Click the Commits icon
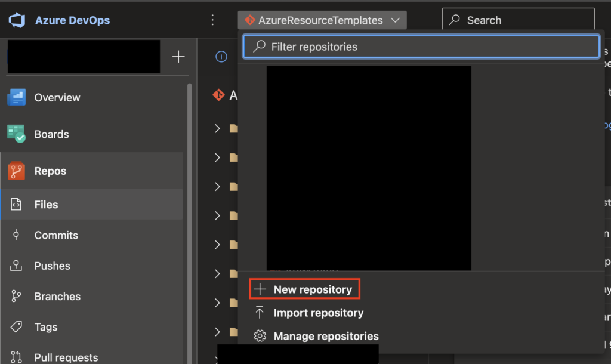Viewport: 611px width, 364px height. (16, 235)
